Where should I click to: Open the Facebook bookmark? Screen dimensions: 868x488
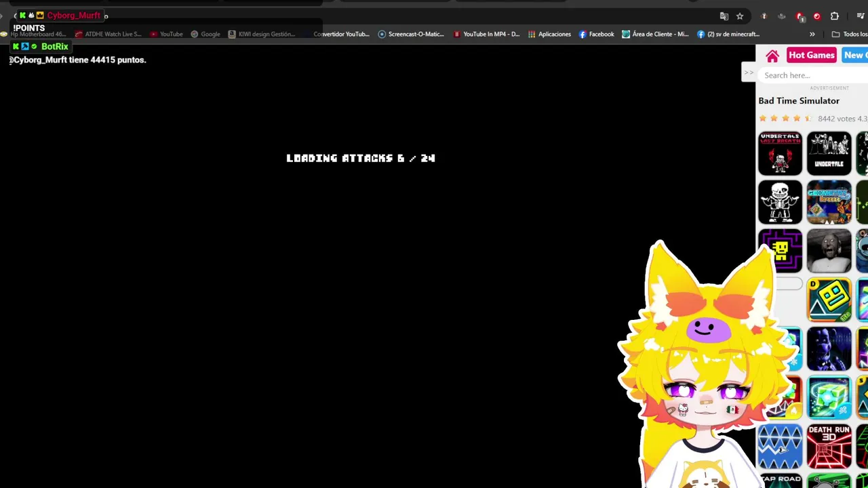coord(597,34)
